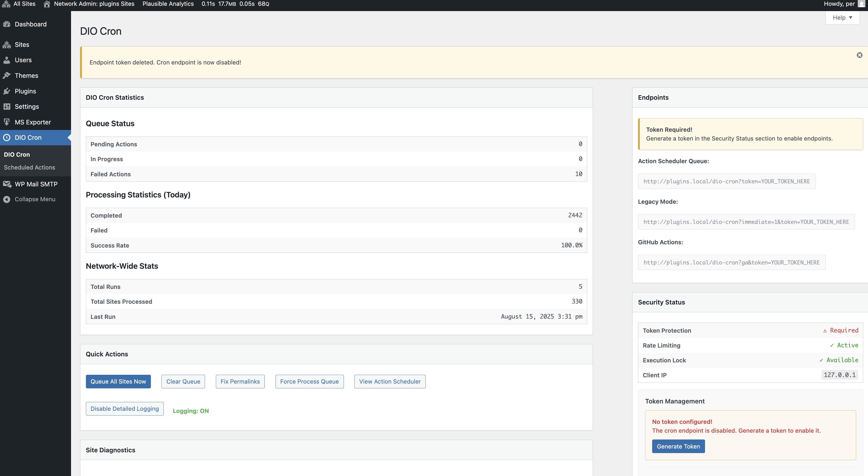
Task: Dismiss the endpoint token deleted notice
Action: point(859,55)
